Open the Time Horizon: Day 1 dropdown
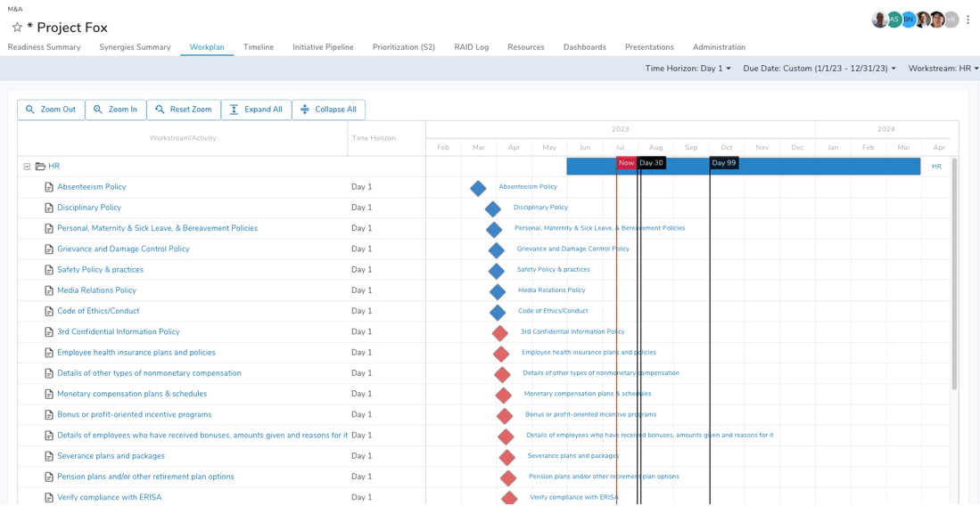 coord(688,69)
